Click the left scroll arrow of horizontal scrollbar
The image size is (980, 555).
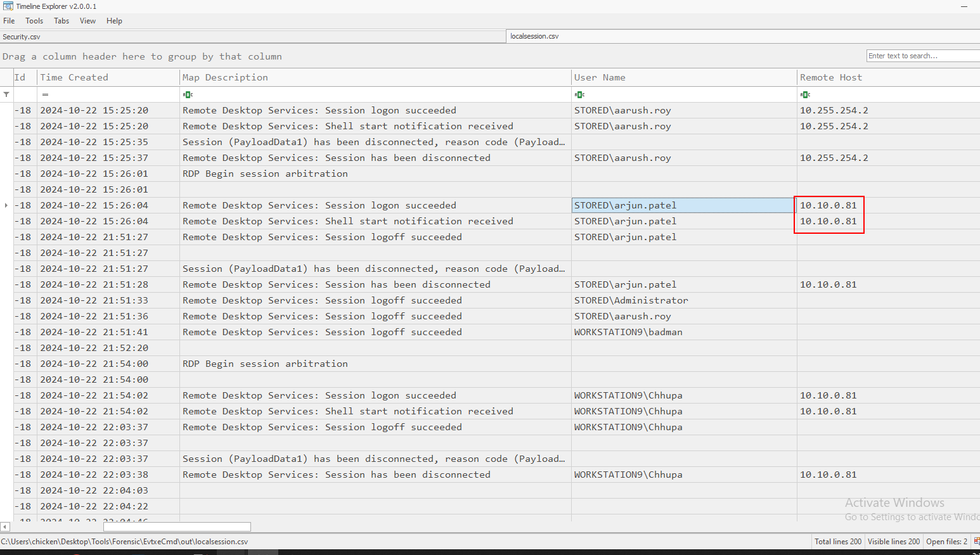[5, 526]
